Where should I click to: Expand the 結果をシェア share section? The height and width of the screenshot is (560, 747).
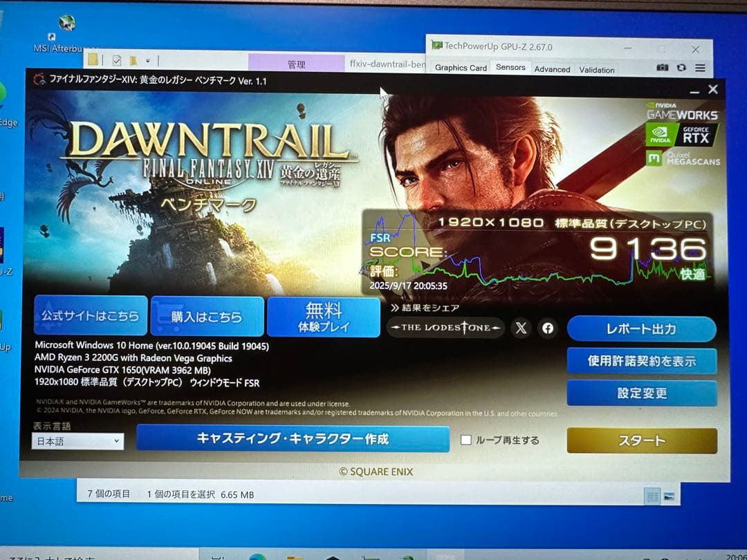pyautogui.click(x=426, y=306)
